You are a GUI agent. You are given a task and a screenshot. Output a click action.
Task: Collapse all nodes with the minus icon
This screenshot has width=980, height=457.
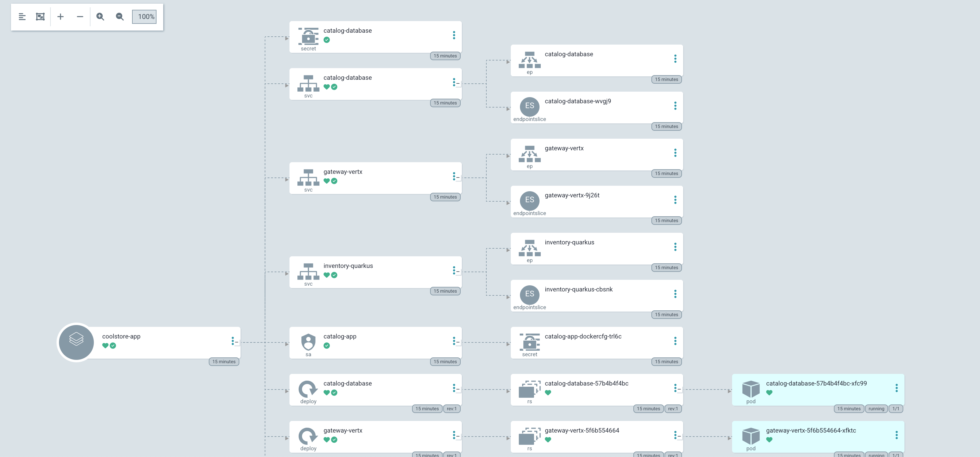coord(80,17)
